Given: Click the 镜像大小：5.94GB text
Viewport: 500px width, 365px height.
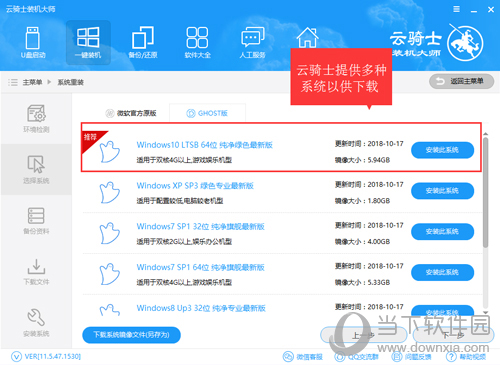Looking at the screenshot, I should (x=362, y=160).
